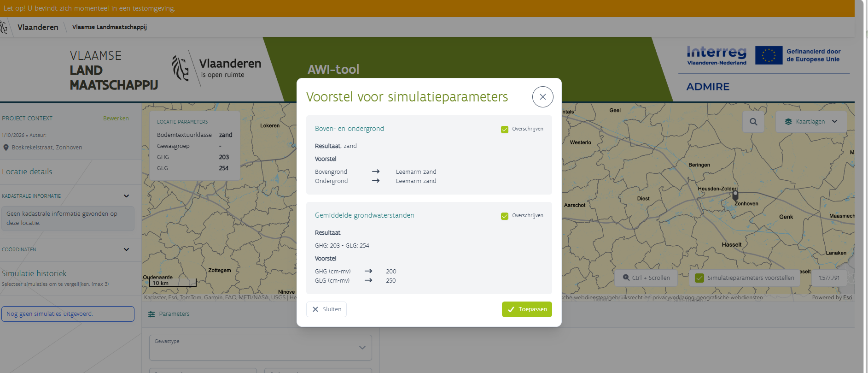This screenshot has width=868, height=373.
Task: Close the simulatieparameters dialog with the X icon
Action: (542, 97)
